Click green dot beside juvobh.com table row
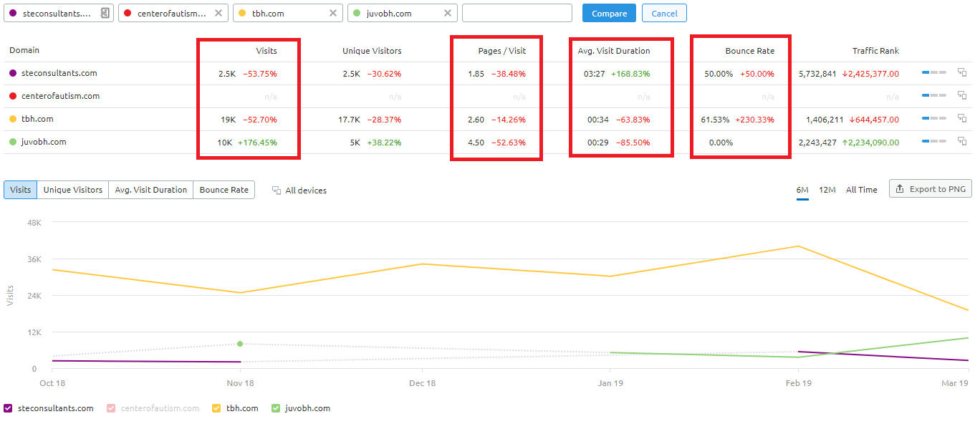Viewport: 980px width, 424px height. click(12, 142)
